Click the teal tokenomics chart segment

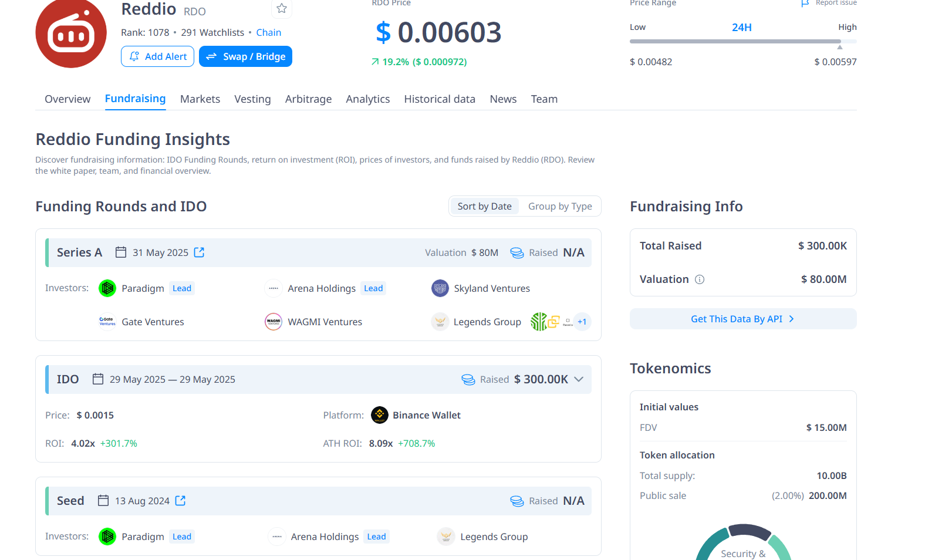pos(711,544)
